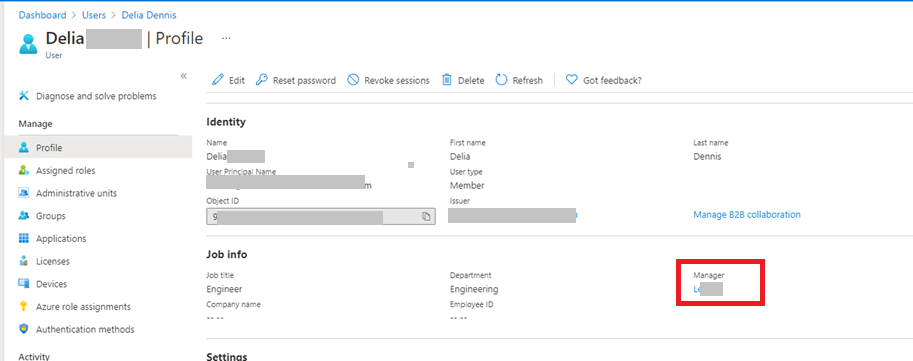The image size is (913, 361).
Task: Click the Edit toolbar label
Action: tap(236, 80)
